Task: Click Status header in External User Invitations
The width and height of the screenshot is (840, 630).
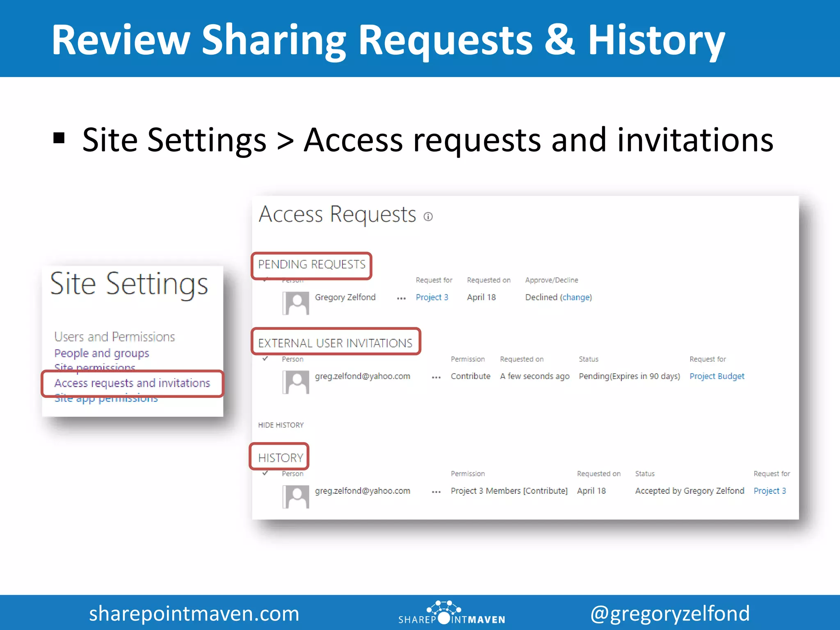Action: click(x=589, y=359)
